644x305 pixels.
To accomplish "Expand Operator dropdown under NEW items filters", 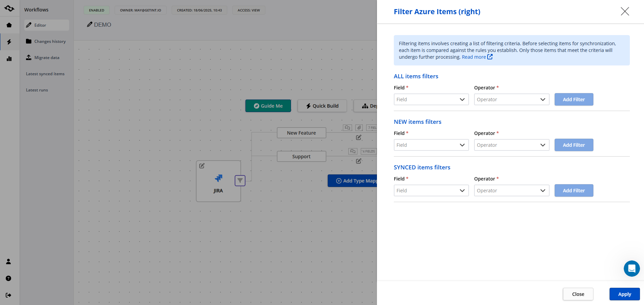I will coord(511,145).
